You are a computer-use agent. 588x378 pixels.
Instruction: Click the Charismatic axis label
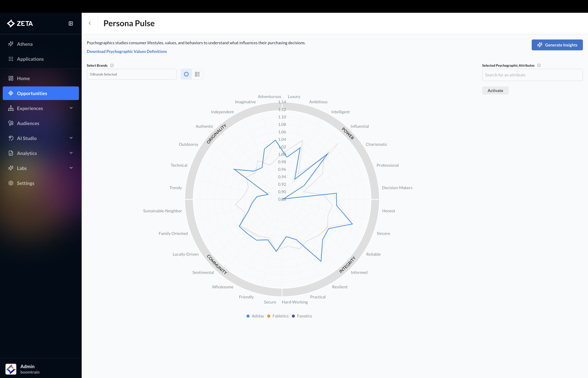(x=377, y=144)
